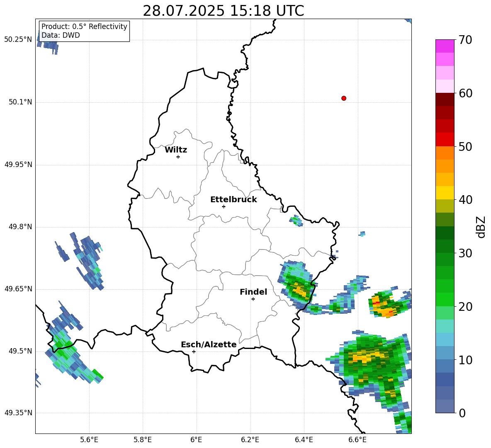
Task: Click the 49.35°N latitude label
Action: [18, 413]
